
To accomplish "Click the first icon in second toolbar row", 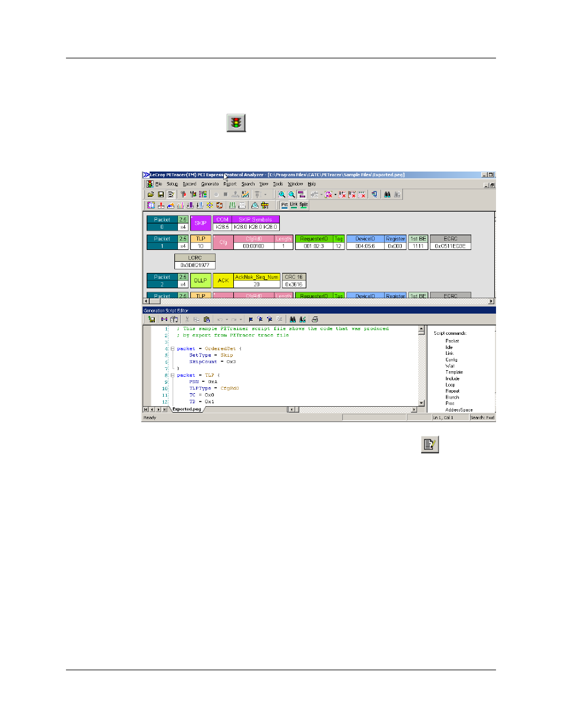I will point(151,205).
